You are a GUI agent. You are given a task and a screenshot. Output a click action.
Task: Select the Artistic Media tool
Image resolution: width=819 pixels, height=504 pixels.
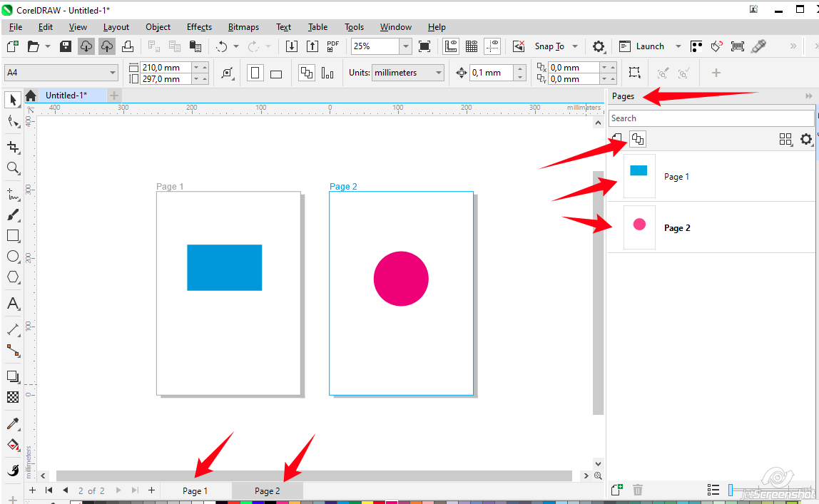click(x=13, y=215)
